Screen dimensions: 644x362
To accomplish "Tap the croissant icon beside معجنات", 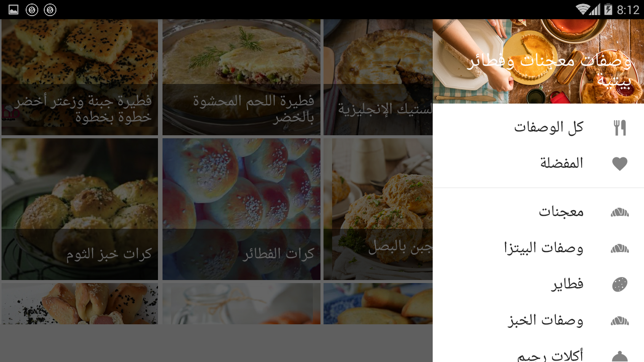I will coord(620,212).
